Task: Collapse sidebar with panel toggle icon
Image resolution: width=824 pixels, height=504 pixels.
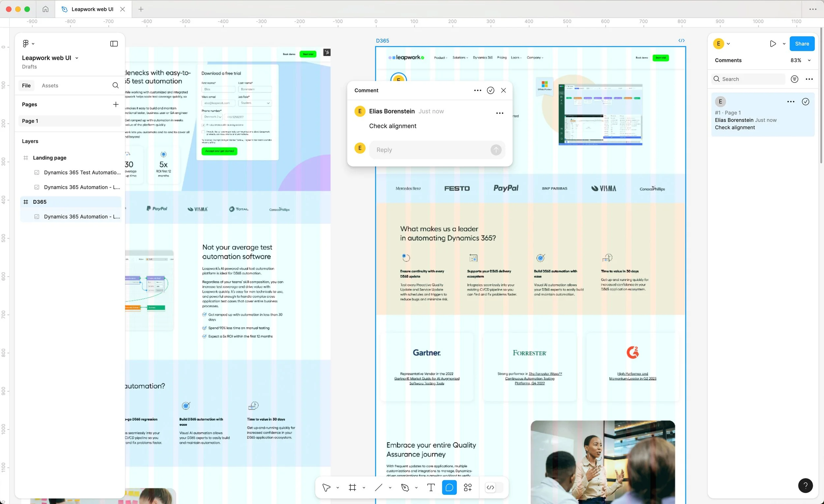Action: click(x=114, y=44)
